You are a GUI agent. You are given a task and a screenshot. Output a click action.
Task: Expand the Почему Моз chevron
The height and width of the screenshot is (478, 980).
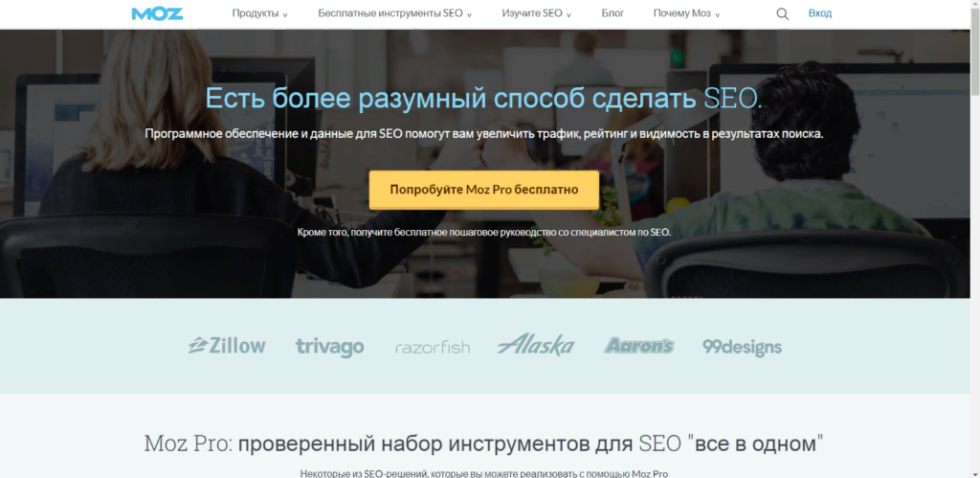pos(717,15)
